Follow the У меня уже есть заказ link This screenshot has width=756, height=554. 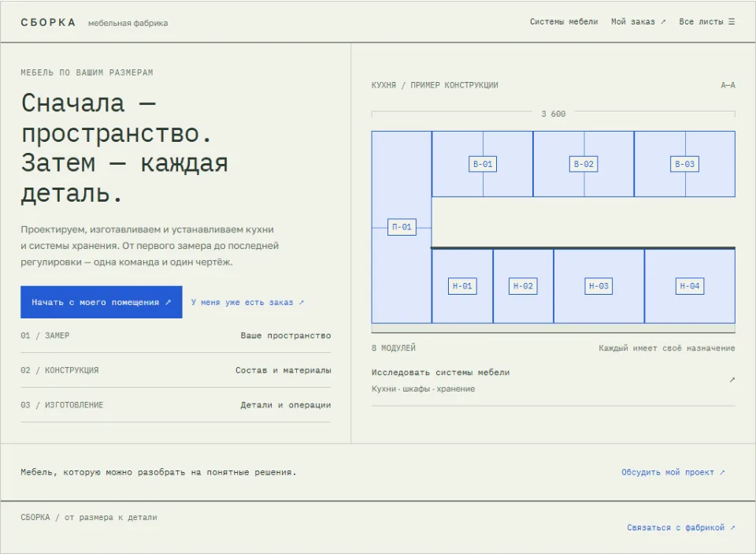(x=247, y=302)
